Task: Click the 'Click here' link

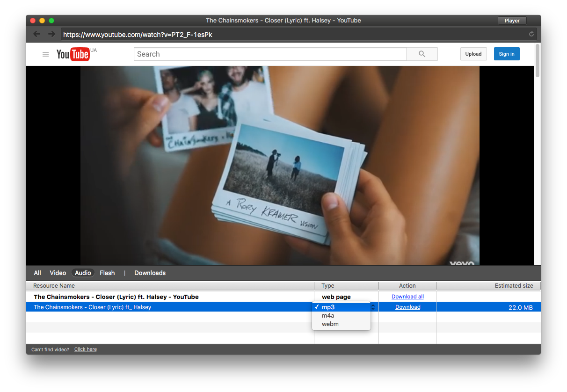Action: (x=86, y=349)
